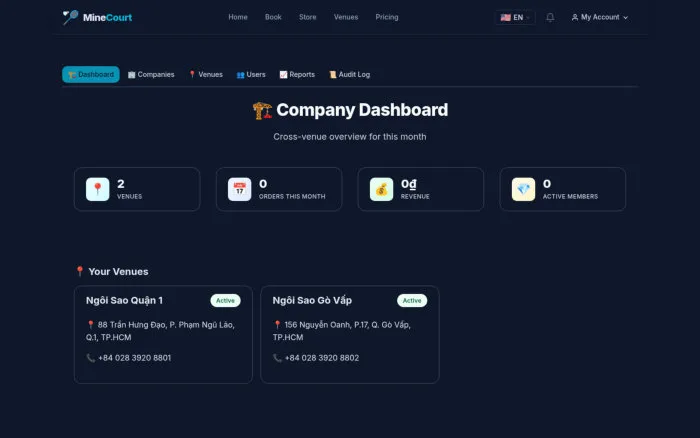Image resolution: width=700 pixels, height=438 pixels.
Task: Click the pin icon beside Your Venues
Action: click(79, 271)
